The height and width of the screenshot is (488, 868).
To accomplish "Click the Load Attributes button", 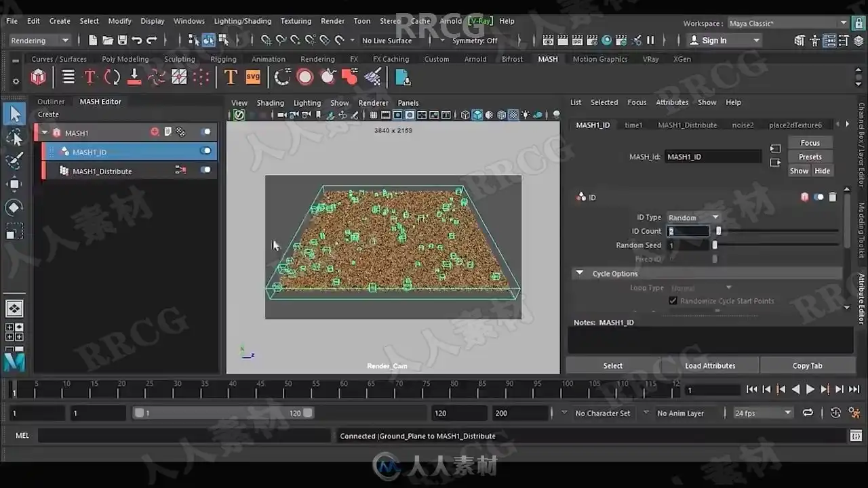I will (x=710, y=366).
